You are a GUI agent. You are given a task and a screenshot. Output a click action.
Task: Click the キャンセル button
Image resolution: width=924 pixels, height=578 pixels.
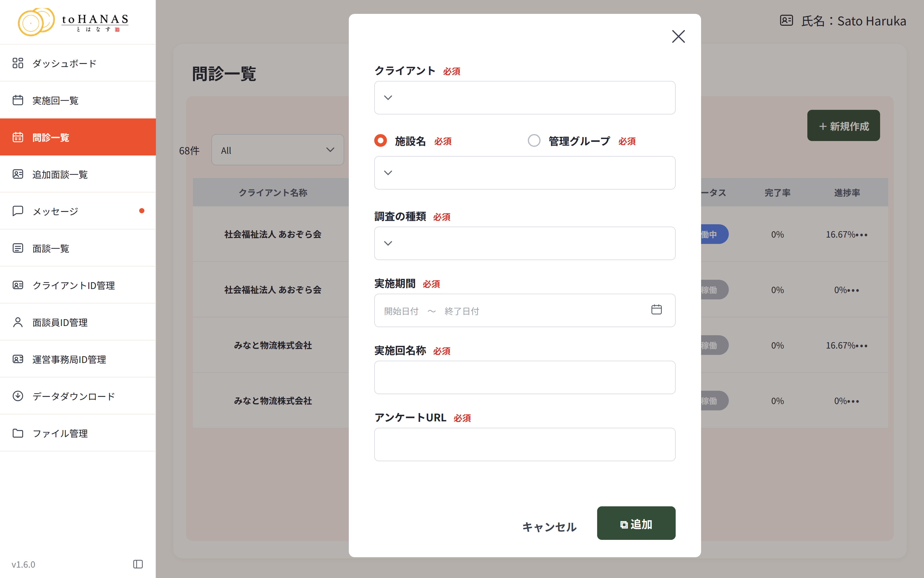549,527
